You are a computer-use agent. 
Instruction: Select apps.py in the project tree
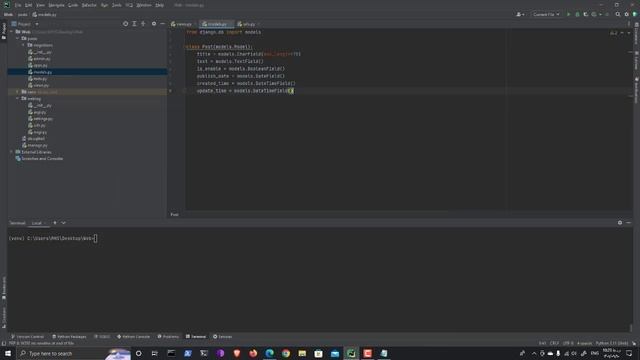point(38,65)
